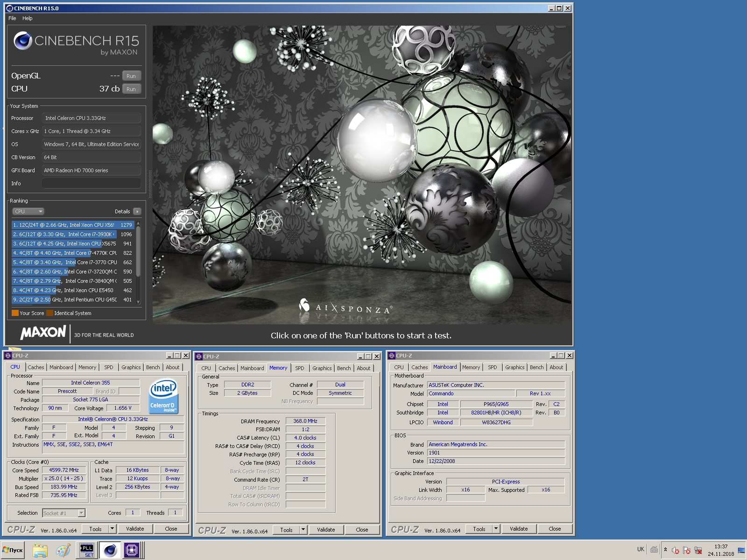Click the orange Your Score legend swatch
Image resolution: width=747 pixels, height=560 pixels.
coord(15,313)
